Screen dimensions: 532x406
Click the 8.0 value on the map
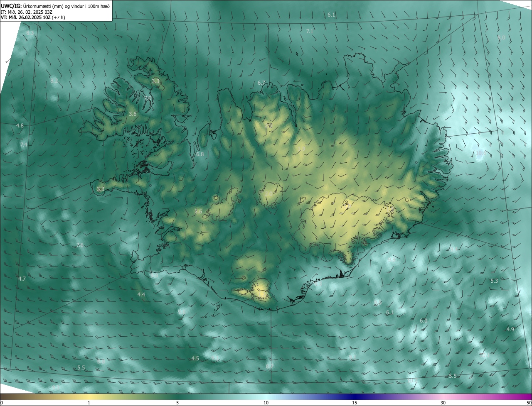[x=501, y=37]
